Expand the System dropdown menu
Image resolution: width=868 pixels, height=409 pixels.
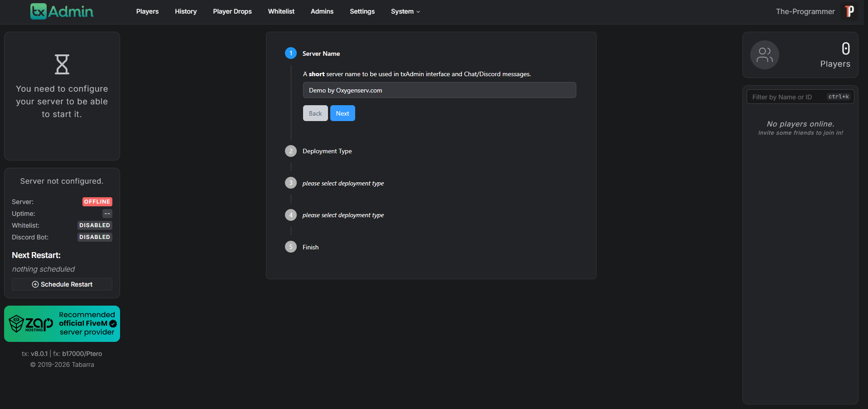pyautogui.click(x=405, y=11)
